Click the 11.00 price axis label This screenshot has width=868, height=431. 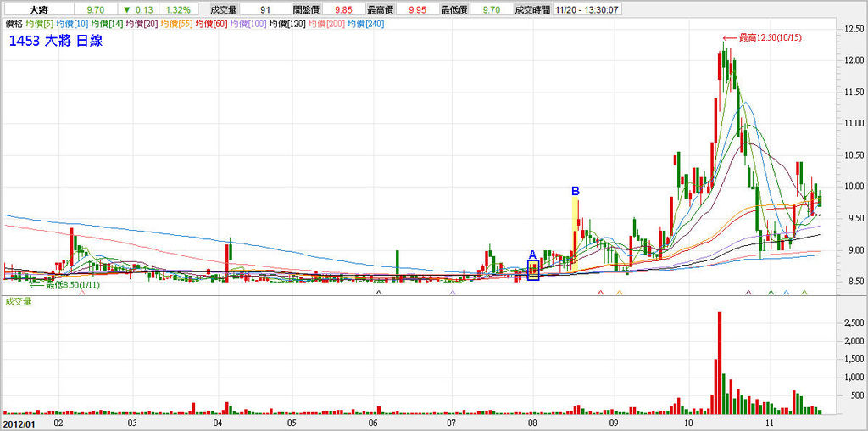[x=853, y=123]
